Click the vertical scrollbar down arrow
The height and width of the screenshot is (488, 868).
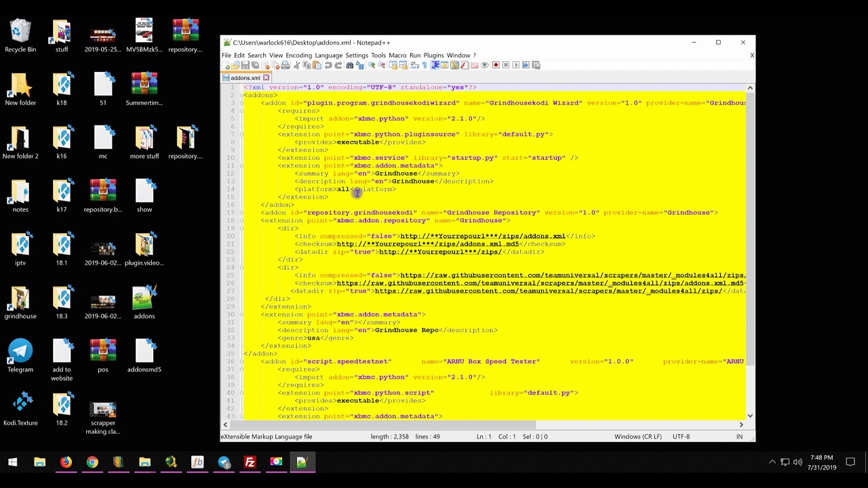tap(750, 415)
